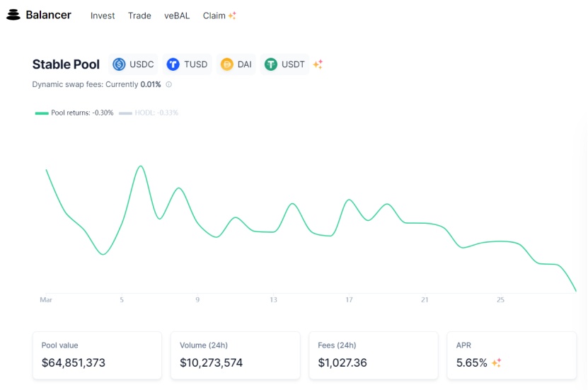Go to the veBAL page
588x390 pixels.
(177, 16)
